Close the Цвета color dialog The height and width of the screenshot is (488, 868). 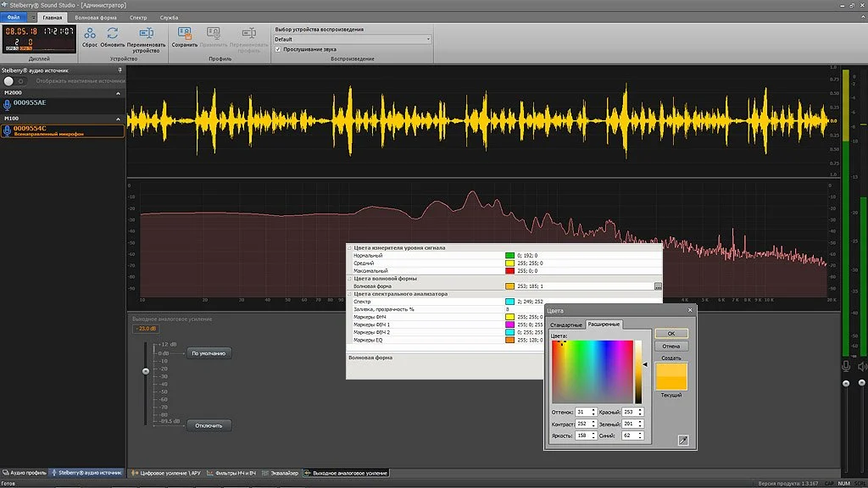690,310
